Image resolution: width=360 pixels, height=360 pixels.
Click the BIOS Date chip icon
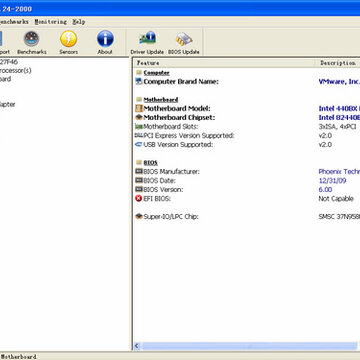tap(139, 180)
